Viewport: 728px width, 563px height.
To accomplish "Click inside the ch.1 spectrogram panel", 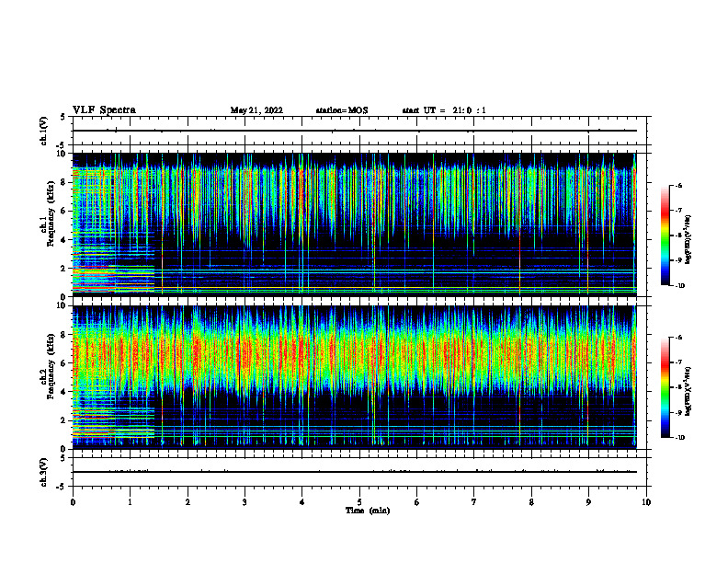I will [354, 224].
